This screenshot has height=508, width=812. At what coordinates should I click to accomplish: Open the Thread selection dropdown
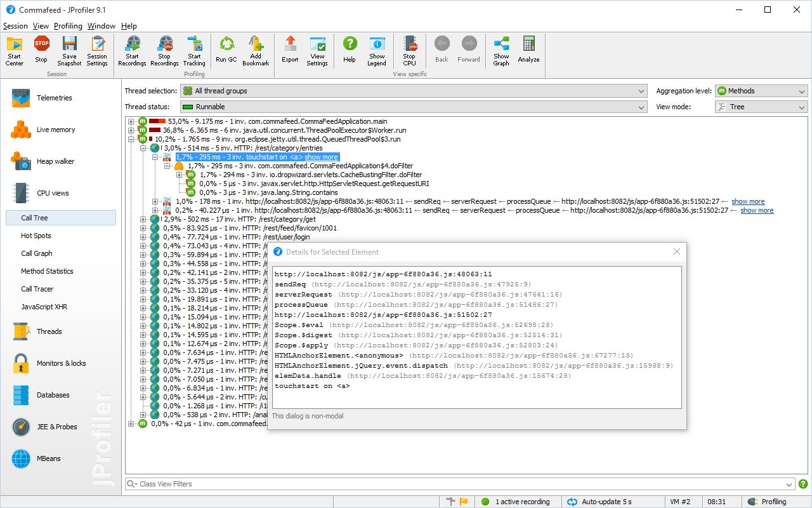[414, 91]
